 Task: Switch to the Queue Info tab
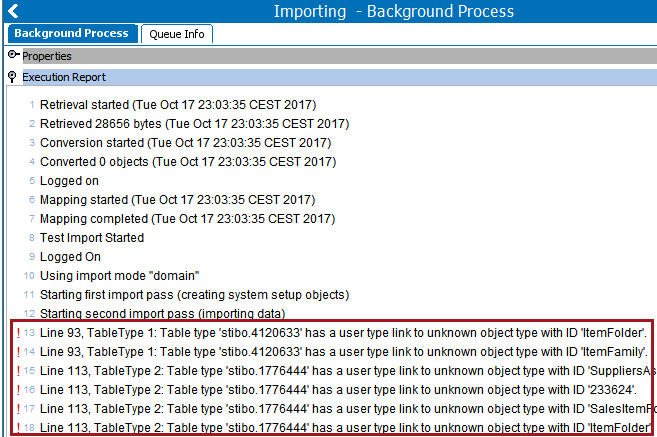coord(177,34)
